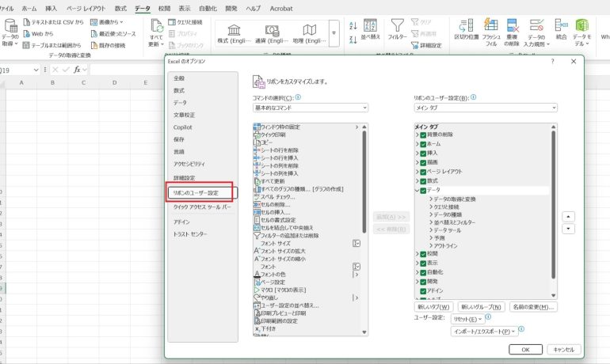Click the move-up arrow button beside tab list
The height and width of the screenshot is (364, 610).
tap(568, 216)
